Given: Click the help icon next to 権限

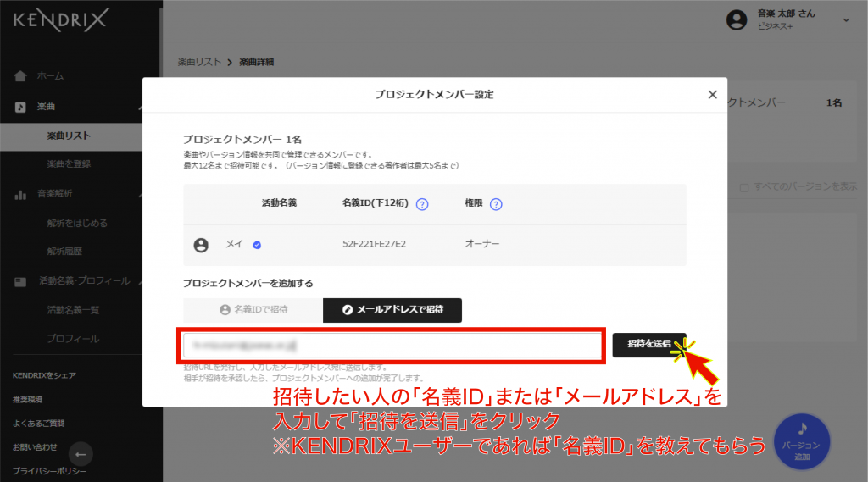Looking at the screenshot, I should click(x=496, y=204).
